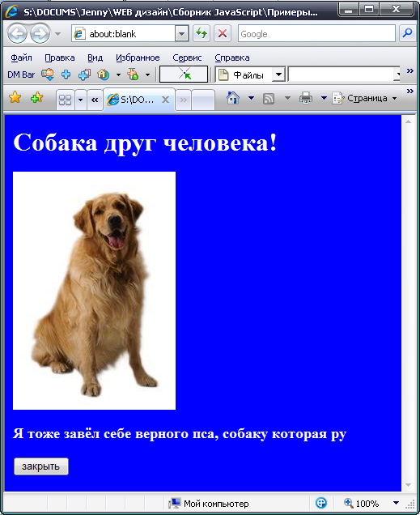This screenshot has height=515, width=420.
Task: Click the DM Bar spider tool icon
Action: click(133, 74)
